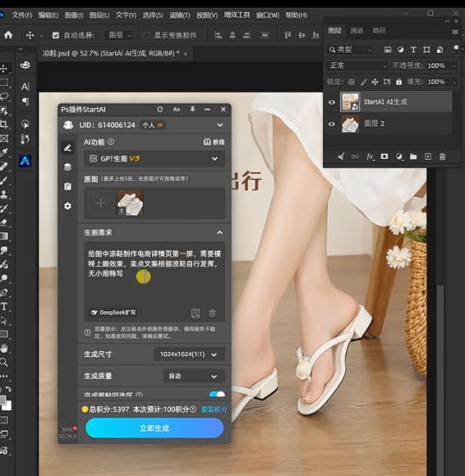Click the 立即生成 button
This screenshot has width=465, height=476.
[155, 428]
